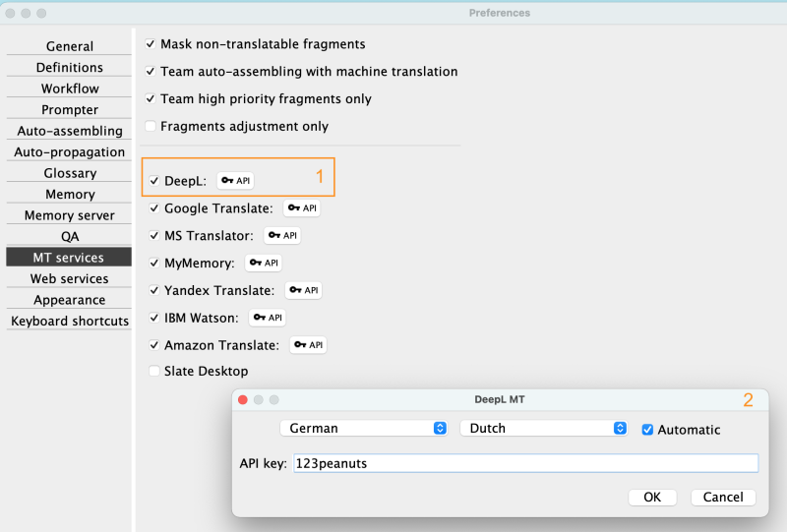
Task: Open the Memory tab
Action: [69, 194]
